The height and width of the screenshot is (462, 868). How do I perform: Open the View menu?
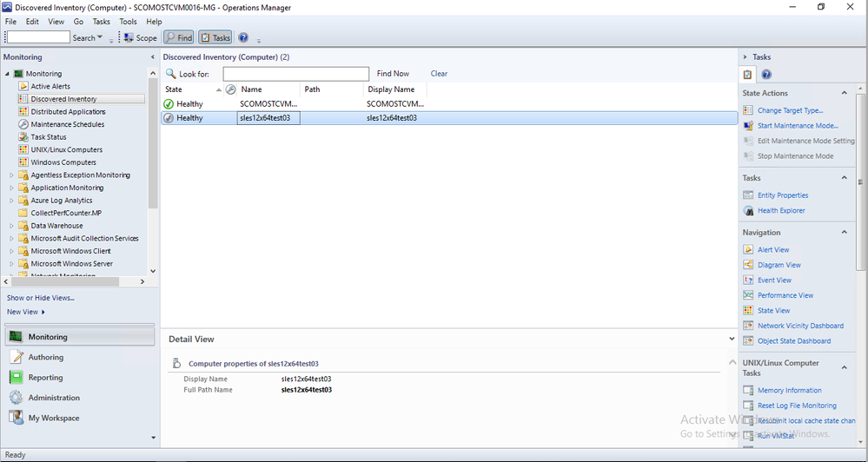[56, 22]
